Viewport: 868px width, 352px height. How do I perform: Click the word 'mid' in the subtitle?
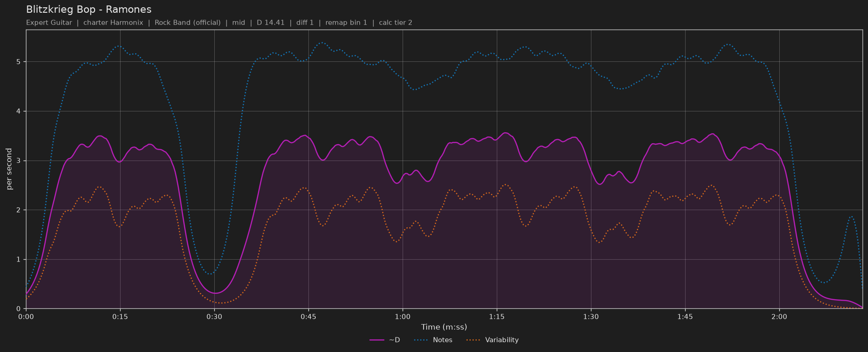click(238, 23)
